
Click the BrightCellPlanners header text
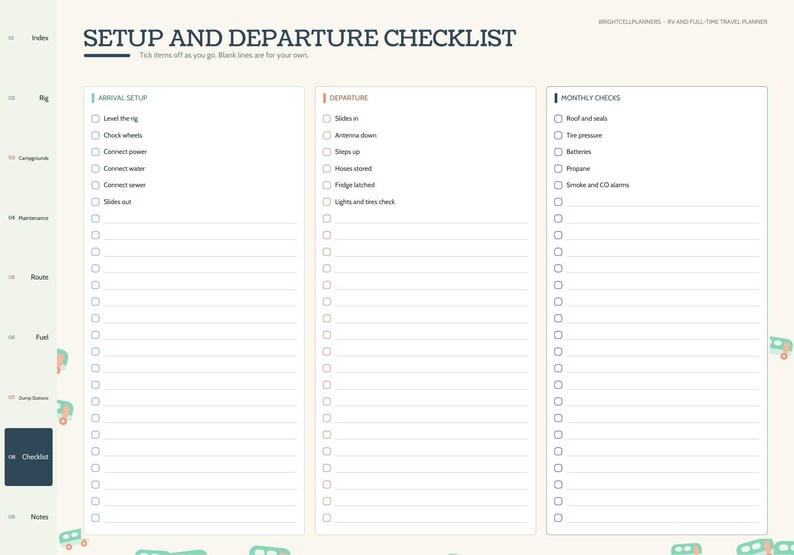coord(683,22)
